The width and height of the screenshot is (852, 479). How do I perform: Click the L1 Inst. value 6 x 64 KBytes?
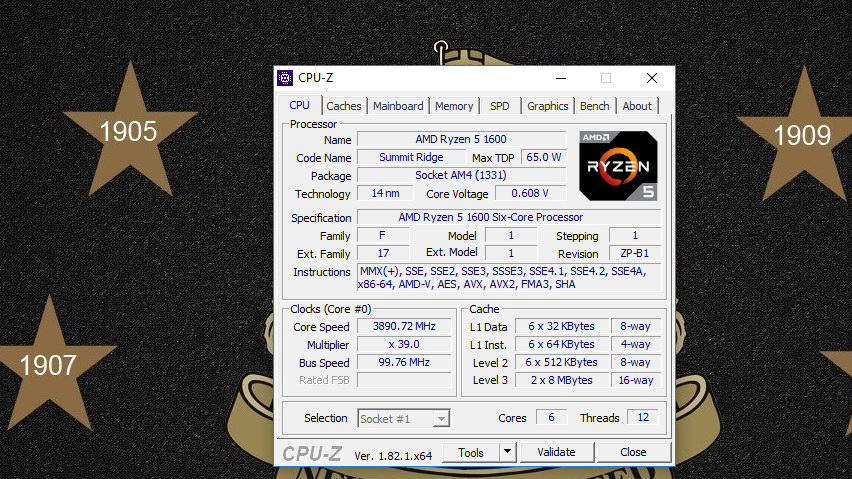click(561, 344)
